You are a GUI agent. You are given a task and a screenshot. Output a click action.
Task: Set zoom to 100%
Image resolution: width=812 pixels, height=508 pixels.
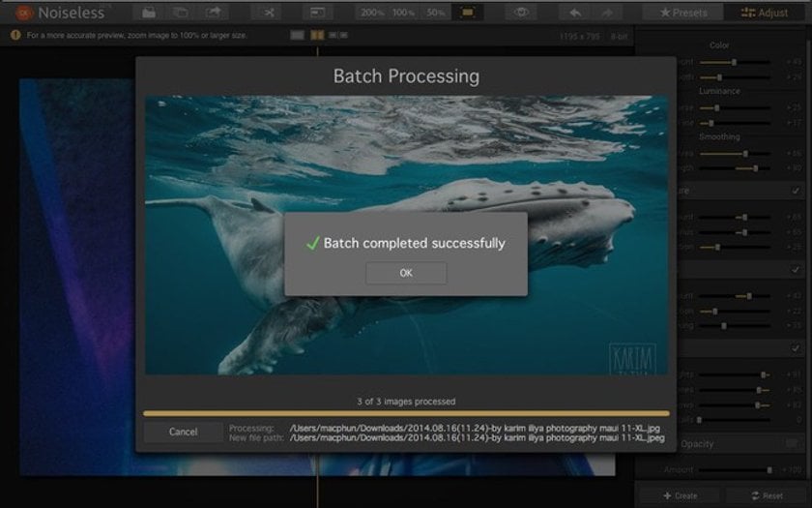coord(403,13)
